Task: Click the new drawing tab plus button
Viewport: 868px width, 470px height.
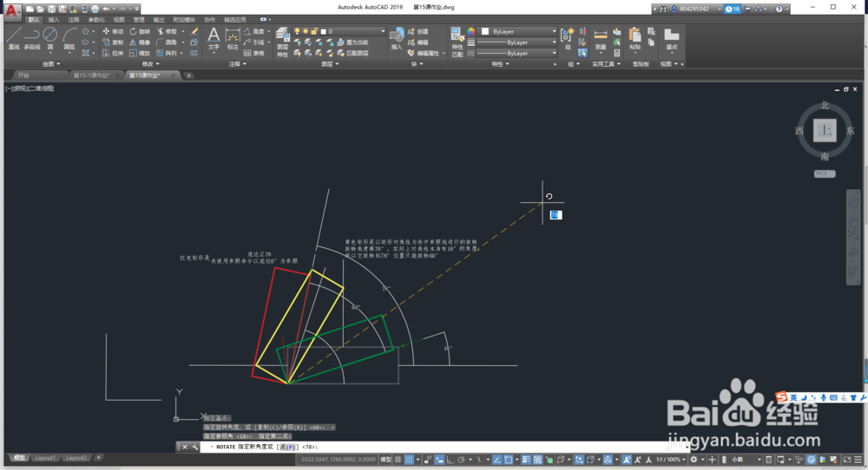Action: [188, 75]
